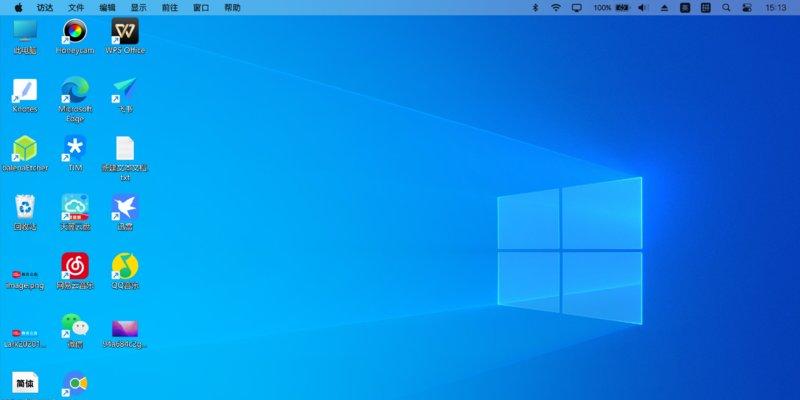Open the Wi-Fi status menu
This screenshot has width=800, height=400.
pos(556,8)
